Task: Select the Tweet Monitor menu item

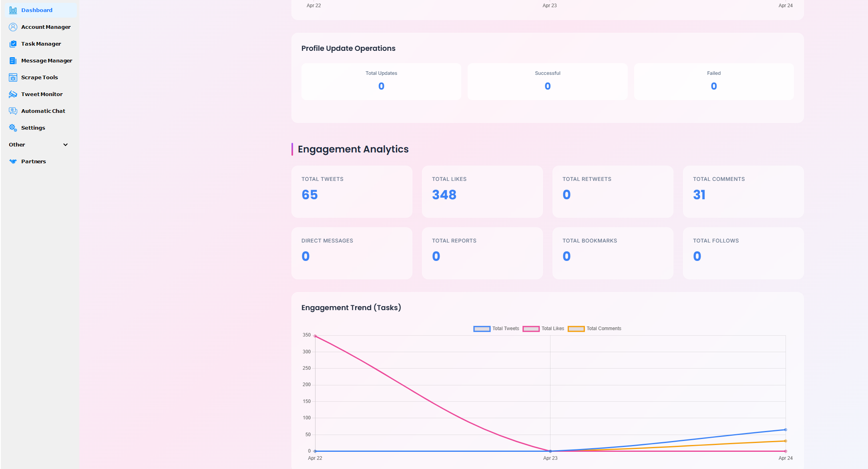Action: (42, 94)
